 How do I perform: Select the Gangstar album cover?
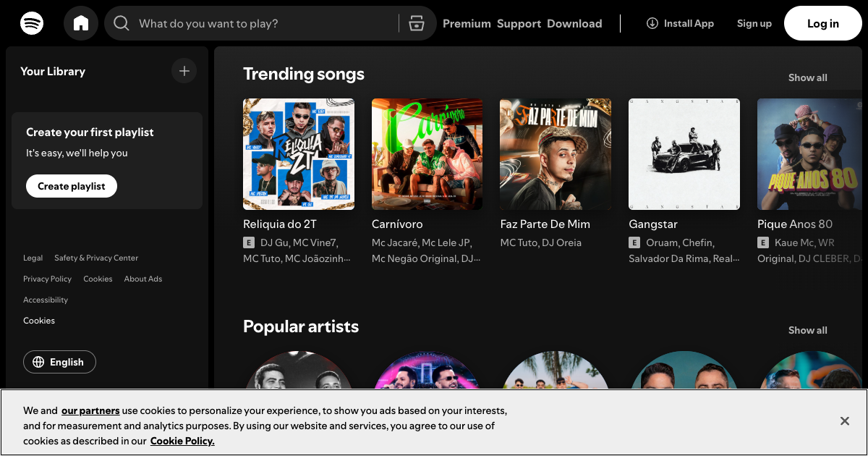click(684, 154)
